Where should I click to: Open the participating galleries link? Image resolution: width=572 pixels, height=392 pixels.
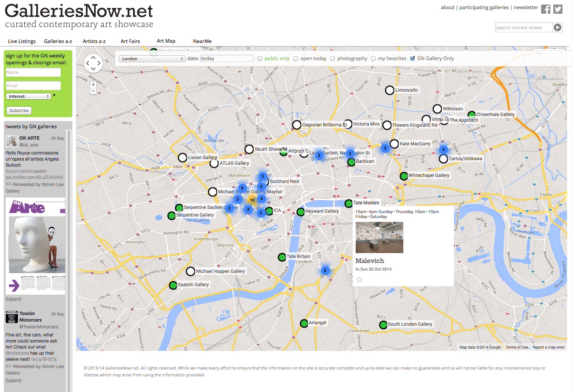click(484, 7)
